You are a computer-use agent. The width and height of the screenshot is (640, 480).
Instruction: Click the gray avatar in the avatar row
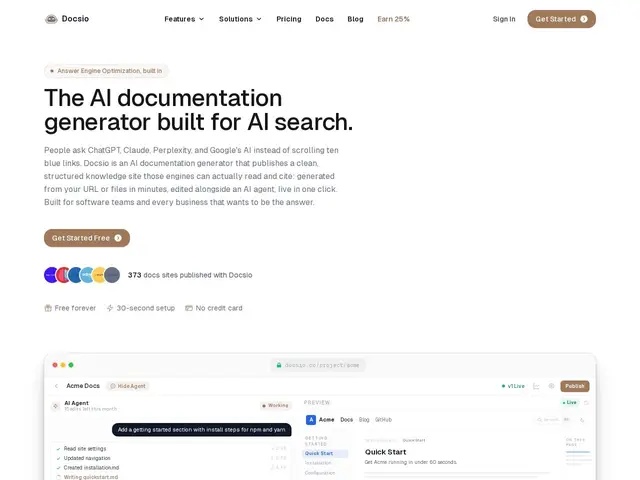[112, 275]
